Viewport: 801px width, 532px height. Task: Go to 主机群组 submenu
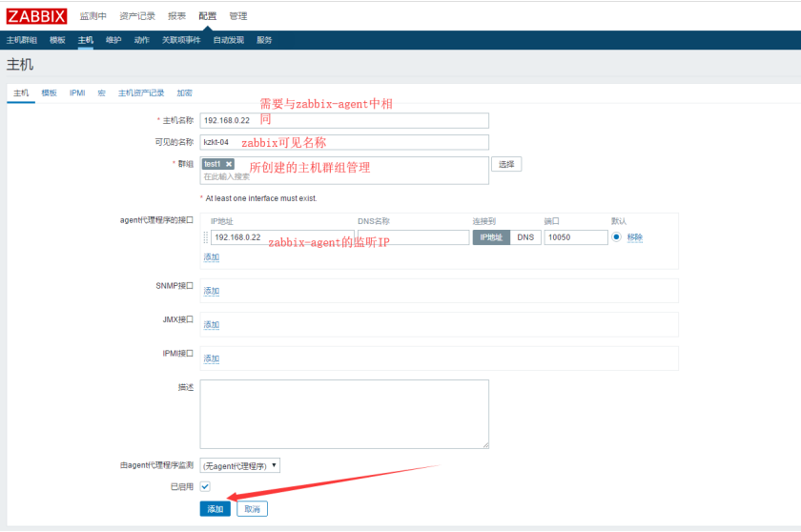pyautogui.click(x=21, y=40)
